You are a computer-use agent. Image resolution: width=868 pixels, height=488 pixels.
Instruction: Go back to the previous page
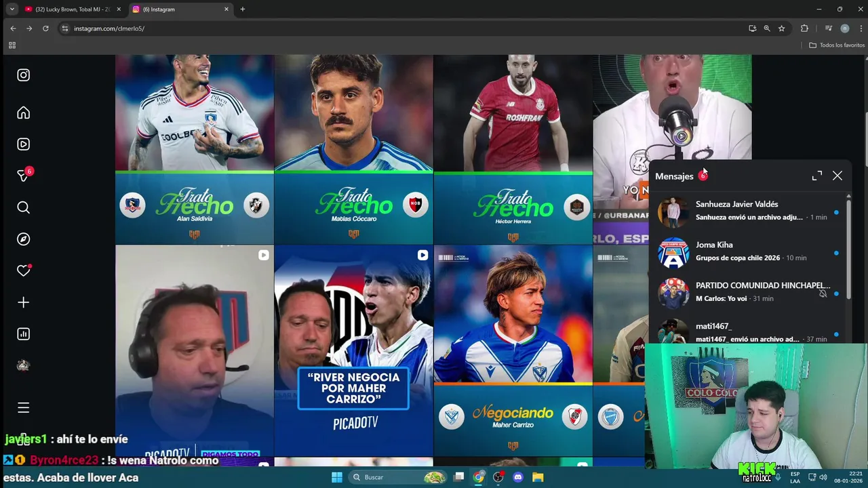(13, 28)
